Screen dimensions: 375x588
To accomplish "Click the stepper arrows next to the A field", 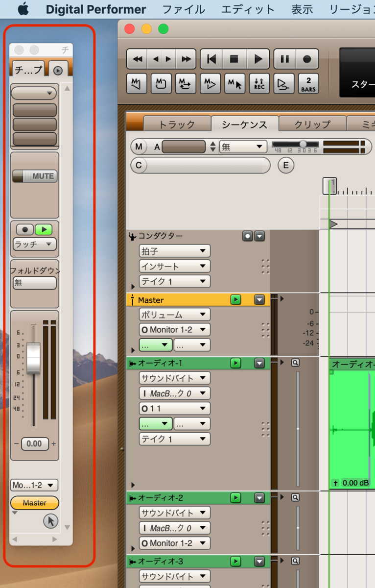I will (212, 147).
